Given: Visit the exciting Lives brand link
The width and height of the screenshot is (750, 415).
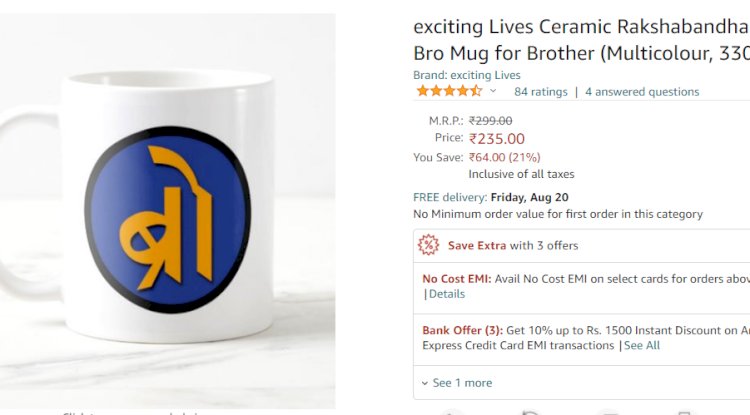Looking at the screenshot, I should pyautogui.click(x=467, y=75).
